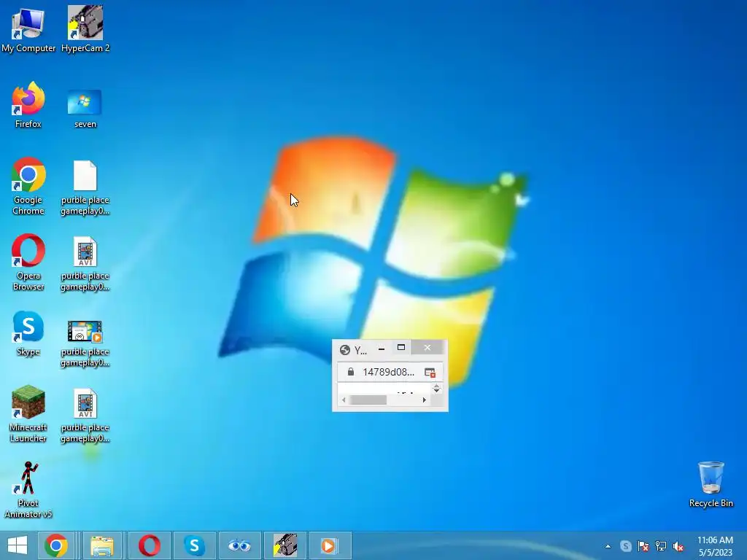747x560 pixels.
Task: Open Chrome from the taskbar
Action: click(56, 545)
